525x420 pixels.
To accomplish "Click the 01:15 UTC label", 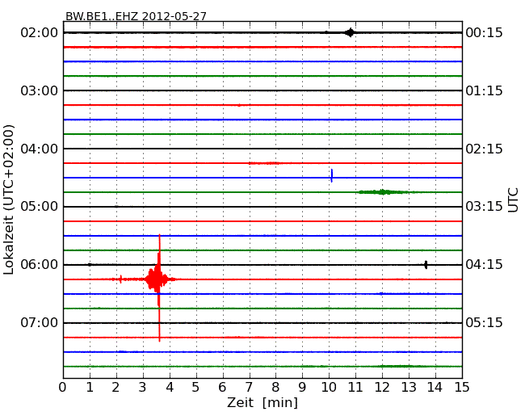I will click(x=484, y=90).
